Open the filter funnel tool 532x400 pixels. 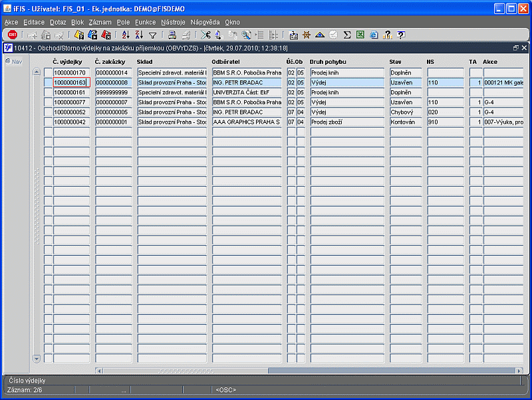[153, 35]
